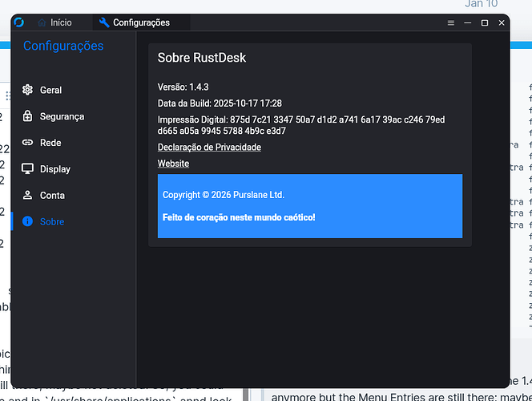Click the Conta person icon
The width and height of the screenshot is (532, 401).
pyautogui.click(x=27, y=196)
